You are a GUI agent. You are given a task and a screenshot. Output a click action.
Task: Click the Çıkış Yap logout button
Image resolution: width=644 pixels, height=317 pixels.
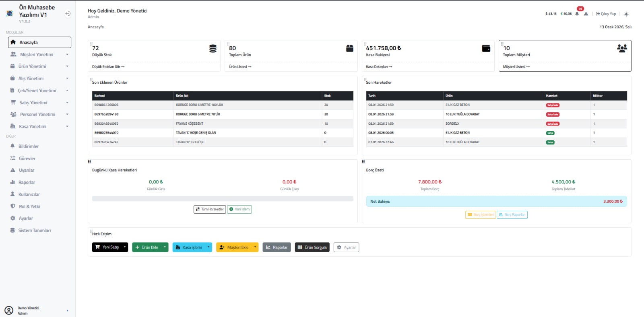tap(606, 14)
